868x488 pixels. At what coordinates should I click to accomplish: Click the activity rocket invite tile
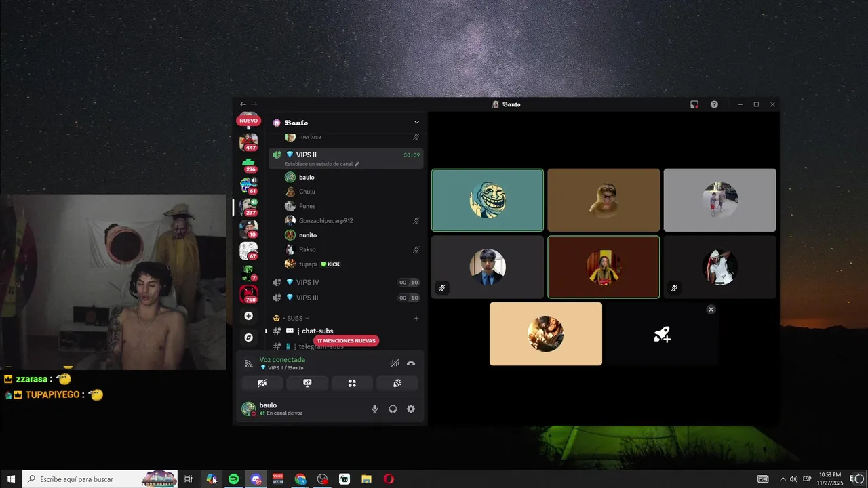tap(662, 333)
